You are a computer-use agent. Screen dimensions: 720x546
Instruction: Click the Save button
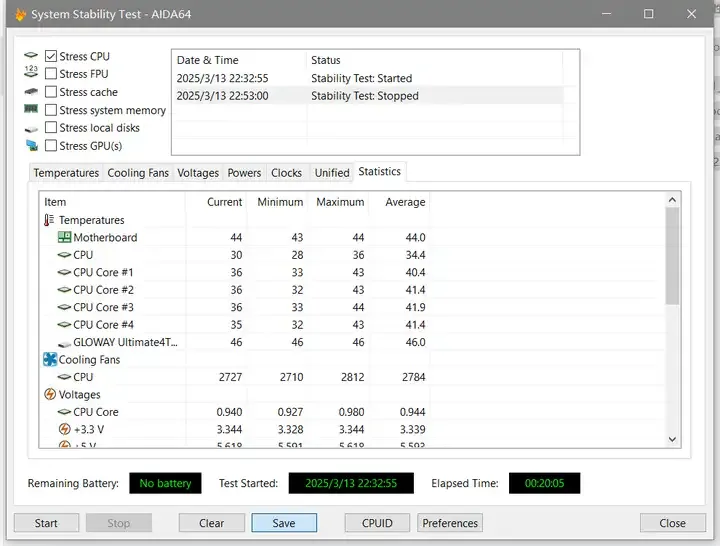tap(284, 523)
